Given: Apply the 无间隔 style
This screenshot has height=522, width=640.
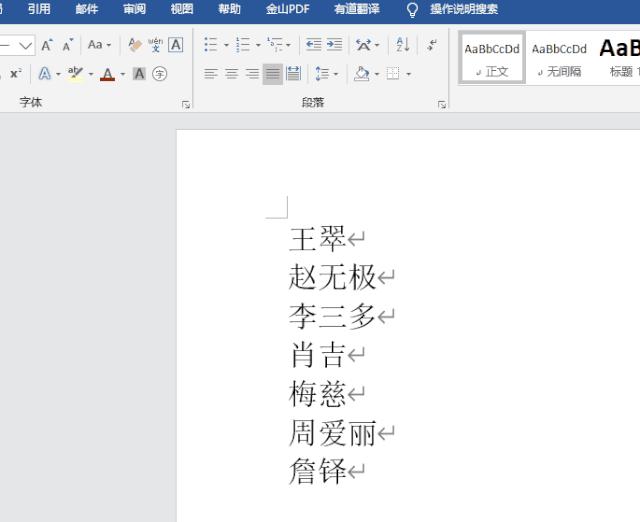Looking at the screenshot, I should pyautogui.click(x=559, y=58).
